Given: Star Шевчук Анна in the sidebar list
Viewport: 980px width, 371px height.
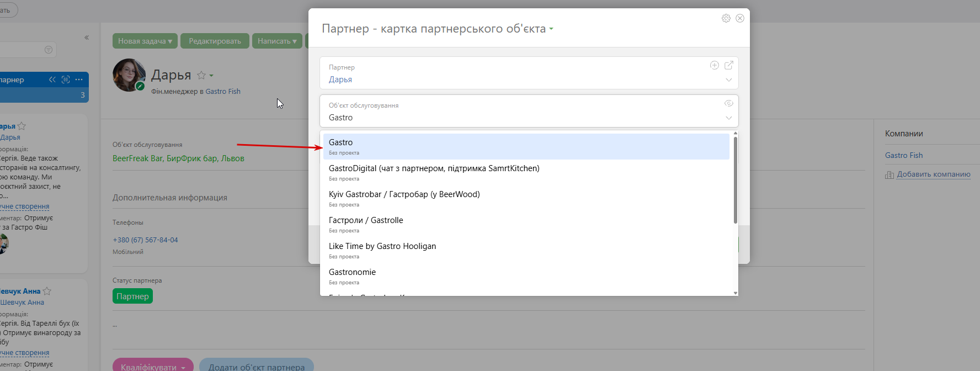Looking at the screenshot, I should coord(47,291).
